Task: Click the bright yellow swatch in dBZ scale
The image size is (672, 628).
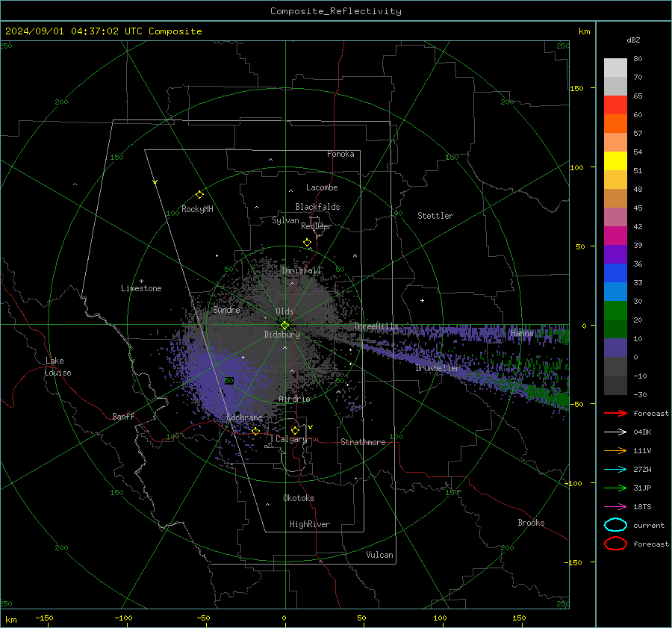Action: point(615,161)
